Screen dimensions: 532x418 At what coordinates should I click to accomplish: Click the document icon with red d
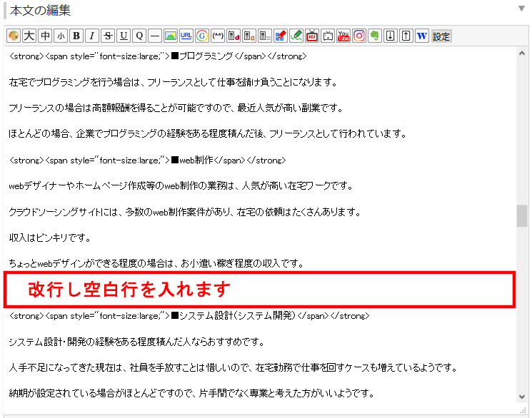[234, 36]
